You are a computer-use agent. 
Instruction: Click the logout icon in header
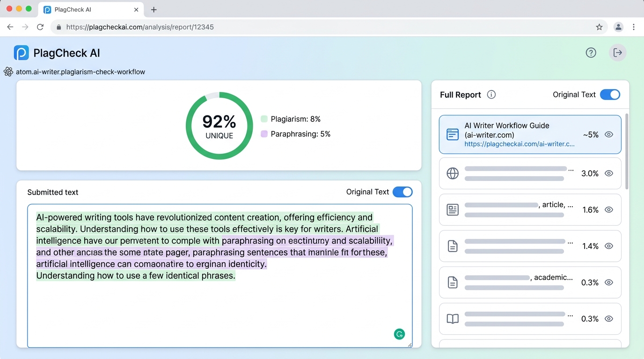click(617, 53)
